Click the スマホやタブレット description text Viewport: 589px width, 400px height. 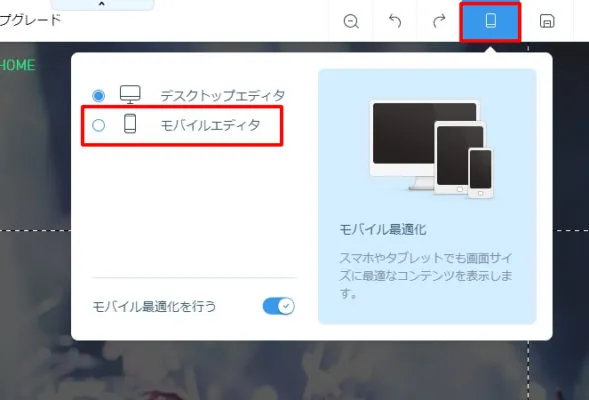(x=426, y=276)
